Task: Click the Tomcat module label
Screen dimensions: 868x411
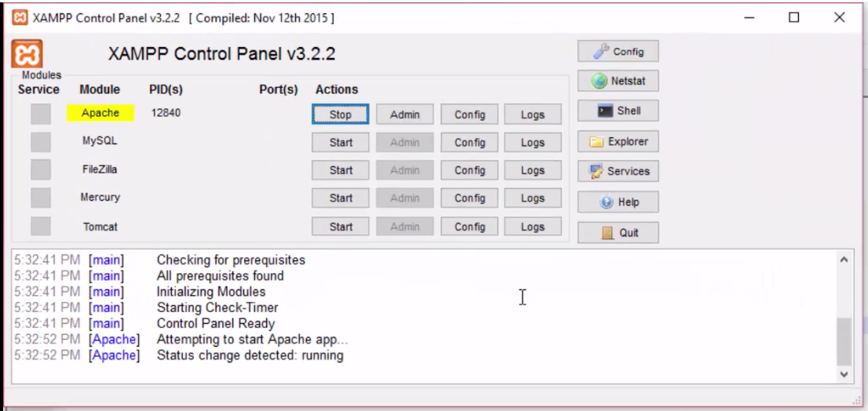Action: tap(100, 227)
